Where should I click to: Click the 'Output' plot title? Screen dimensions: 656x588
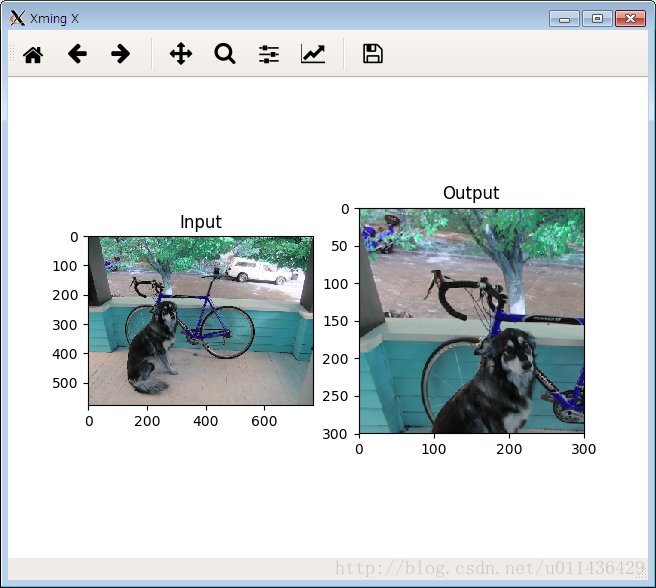click(471, 193)
